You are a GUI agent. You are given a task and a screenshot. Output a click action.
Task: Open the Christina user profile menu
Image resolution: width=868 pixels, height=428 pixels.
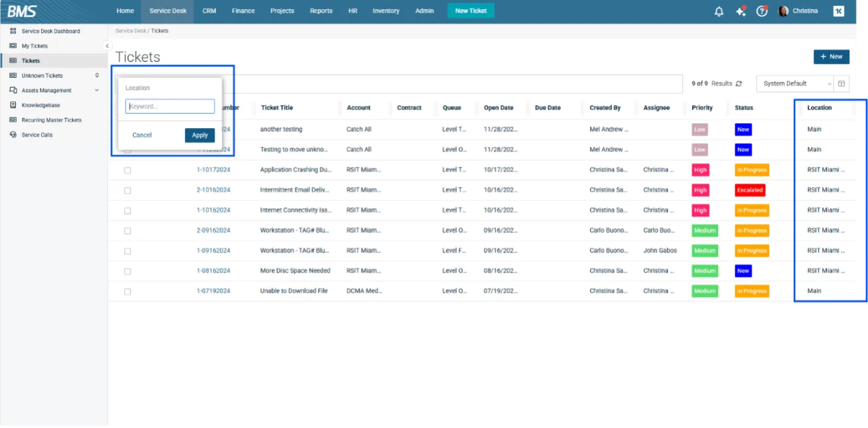pyautogui.click(x=798, y=11)
